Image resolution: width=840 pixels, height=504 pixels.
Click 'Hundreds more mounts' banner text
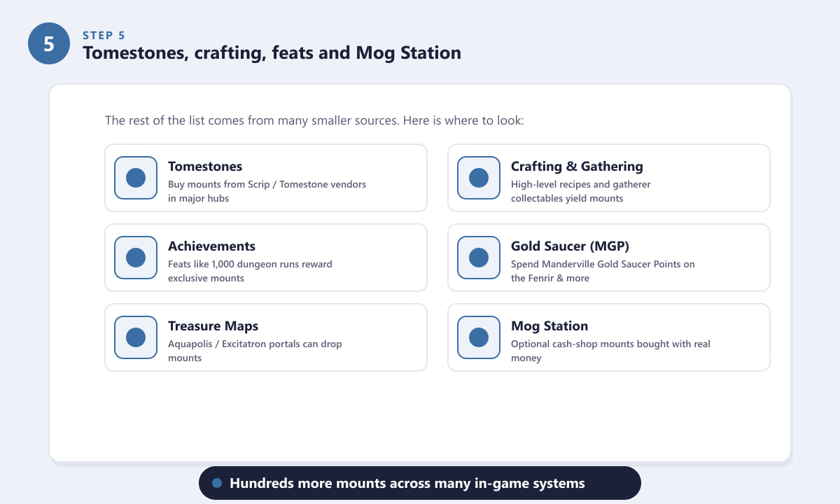(x=407, y=483)
